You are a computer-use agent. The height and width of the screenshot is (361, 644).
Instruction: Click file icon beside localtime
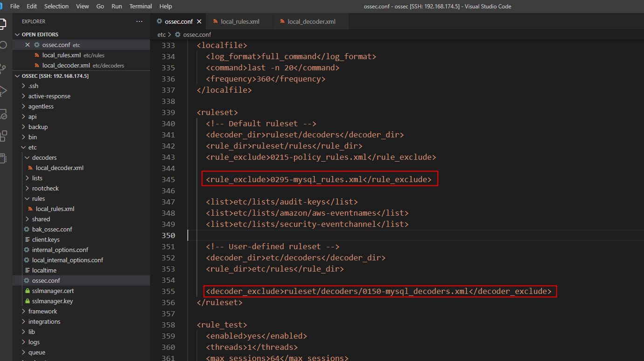click(x=27, y=270)
